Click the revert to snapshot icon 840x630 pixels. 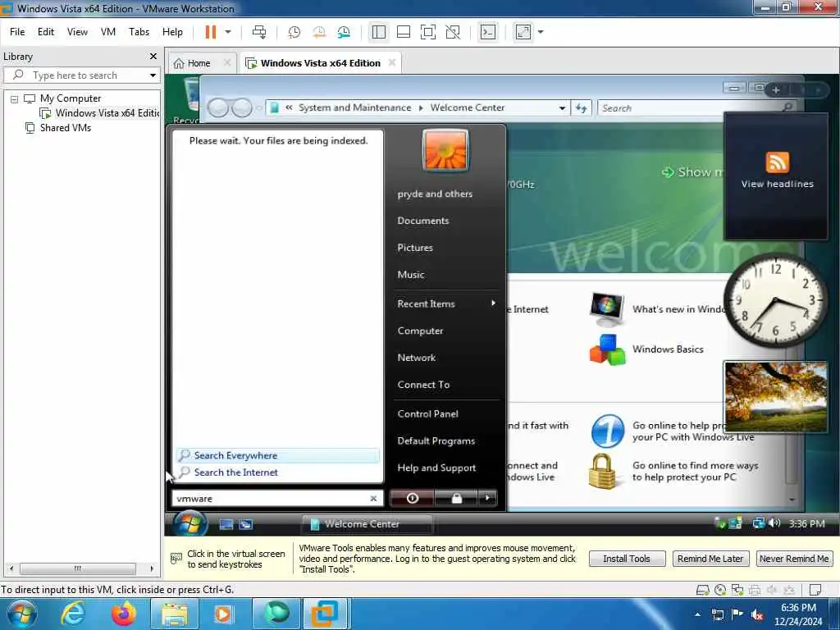click(319, 32)
